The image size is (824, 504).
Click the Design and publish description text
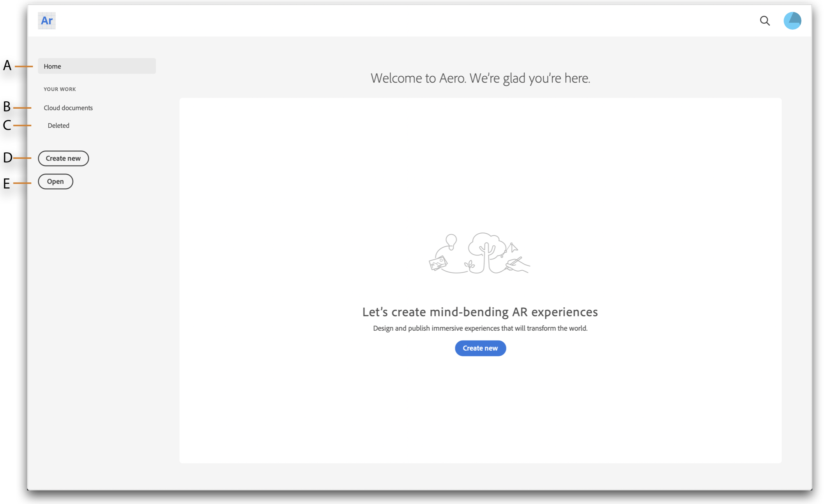pos(480,328)
